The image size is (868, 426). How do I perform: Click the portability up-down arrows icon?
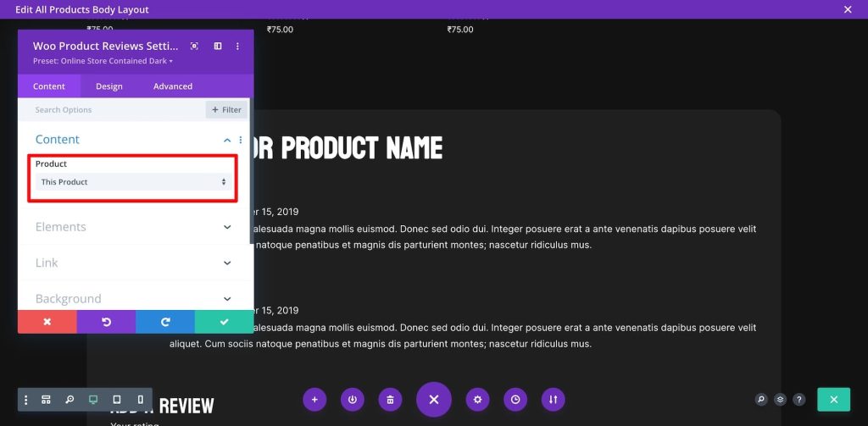pos(553,400)
